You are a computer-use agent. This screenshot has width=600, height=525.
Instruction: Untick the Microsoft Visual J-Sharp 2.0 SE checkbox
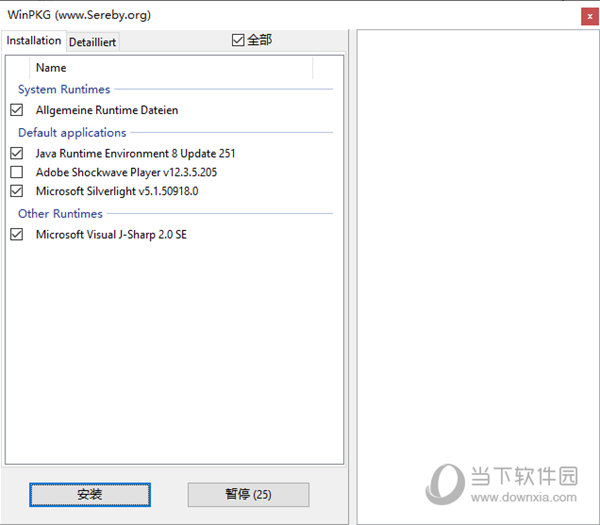click(x=16, y=235)
